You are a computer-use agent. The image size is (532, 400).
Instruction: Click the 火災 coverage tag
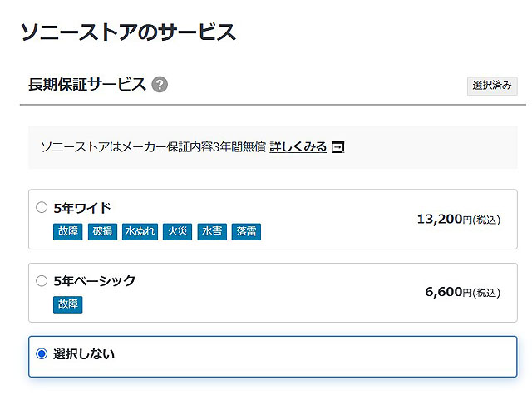pos(176,231)
